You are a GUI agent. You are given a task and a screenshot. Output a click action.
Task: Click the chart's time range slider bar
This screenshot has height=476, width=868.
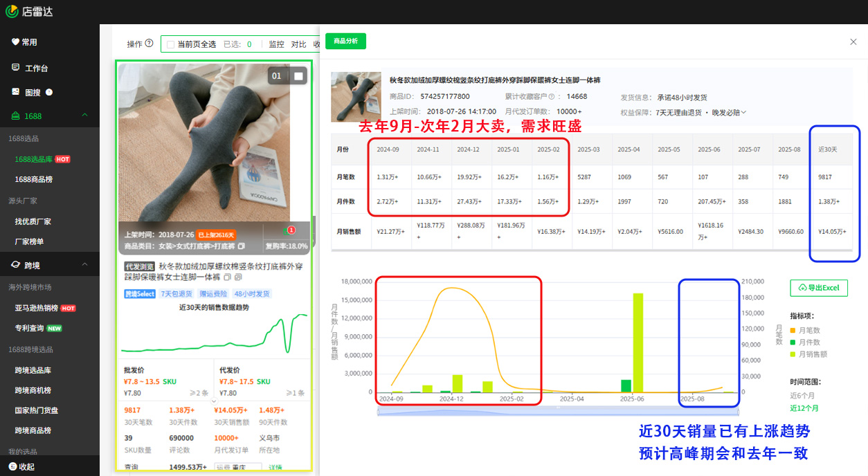(557, 412)
